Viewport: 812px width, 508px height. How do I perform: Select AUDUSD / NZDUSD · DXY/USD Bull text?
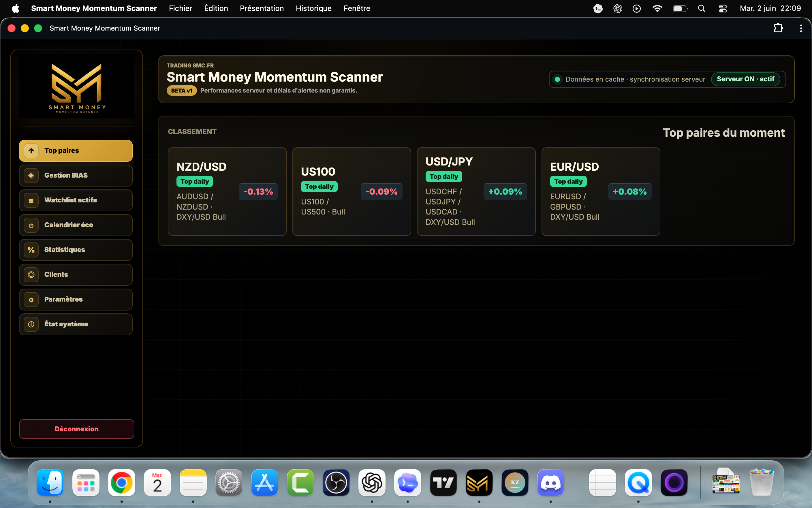click(201, 207)
